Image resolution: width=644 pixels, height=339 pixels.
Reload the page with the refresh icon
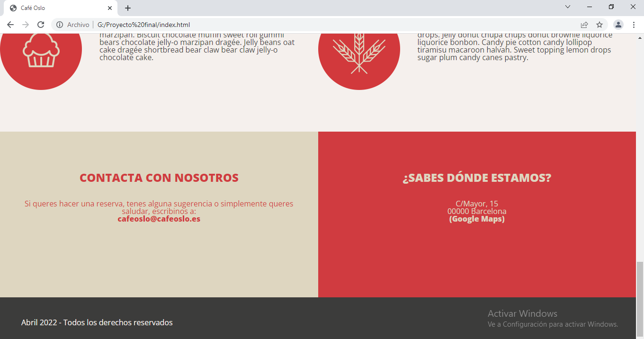pyautogui.click(x=41, y=25)
